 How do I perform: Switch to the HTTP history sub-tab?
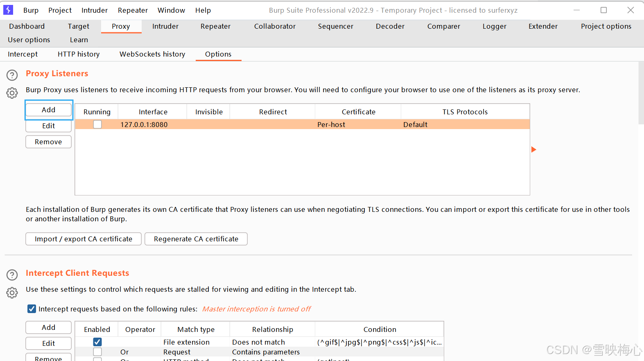79,54
